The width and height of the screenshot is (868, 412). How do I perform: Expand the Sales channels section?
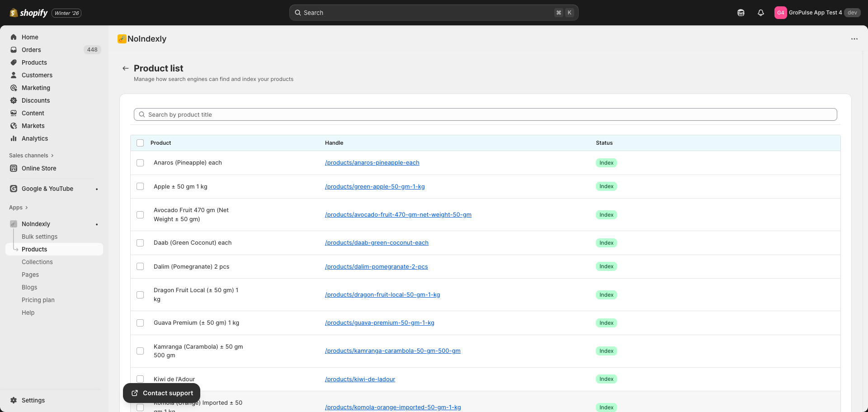tap(31, 155)
